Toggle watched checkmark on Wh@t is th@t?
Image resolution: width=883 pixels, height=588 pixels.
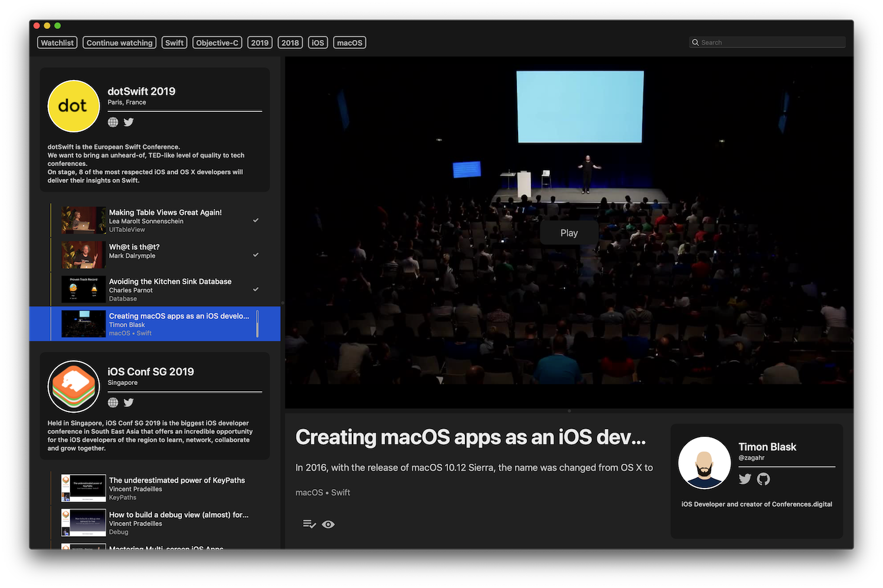255,255
